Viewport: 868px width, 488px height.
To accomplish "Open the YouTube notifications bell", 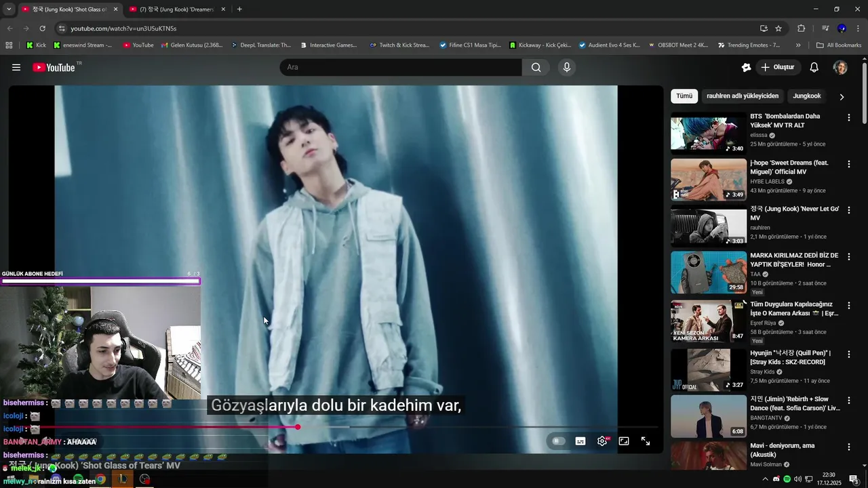I will click(x=814, y=67).
